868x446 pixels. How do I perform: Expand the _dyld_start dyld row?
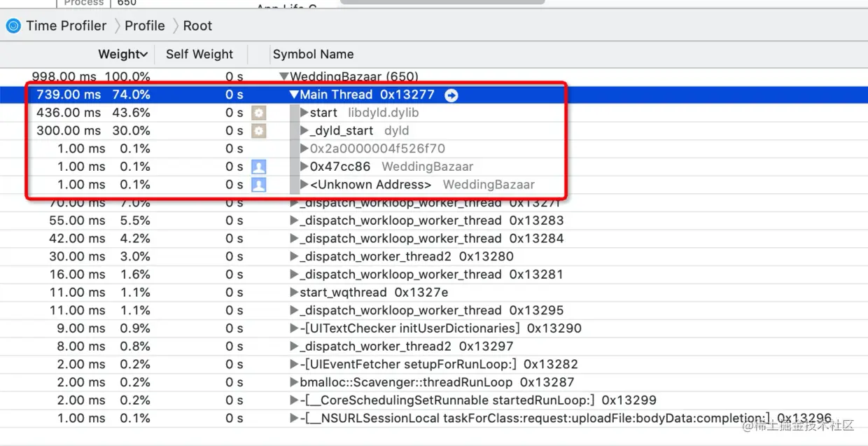point(304,131)
